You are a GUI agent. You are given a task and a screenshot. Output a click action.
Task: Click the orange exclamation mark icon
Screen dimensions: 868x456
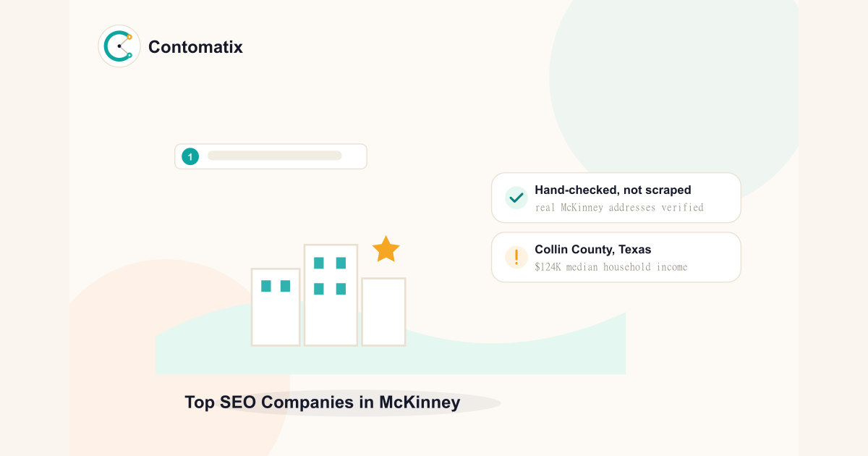pos(516,257)
